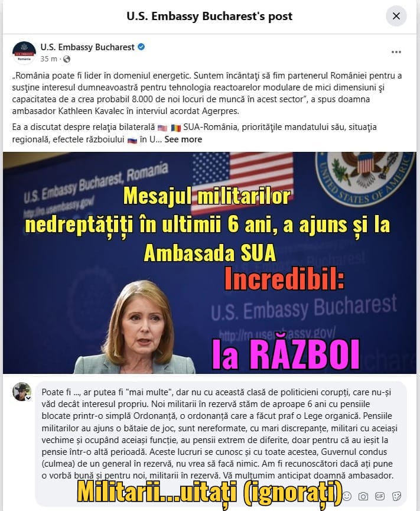The image size is (420, 511).
Task: Close the post dialog with X
Action: tap(396, 16)
